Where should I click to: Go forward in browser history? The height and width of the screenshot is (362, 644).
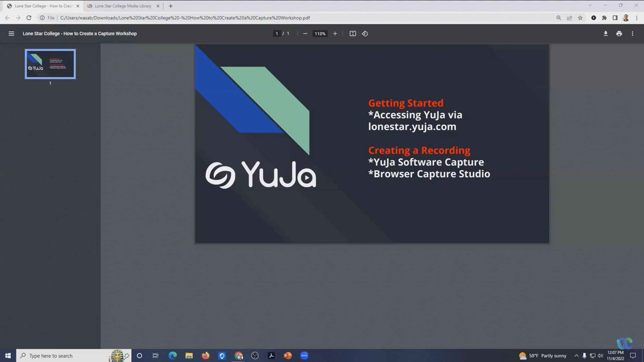18,18
